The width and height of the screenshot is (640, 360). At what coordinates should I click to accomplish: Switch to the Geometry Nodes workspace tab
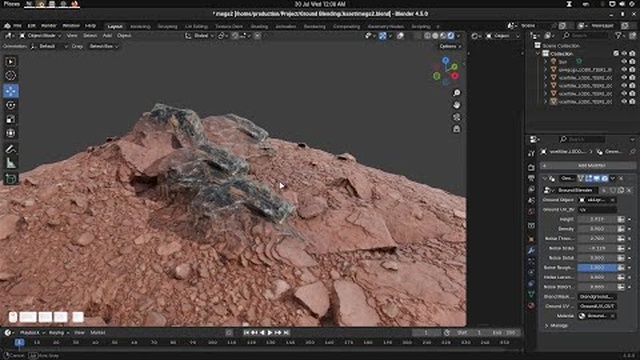pos(386,27)
